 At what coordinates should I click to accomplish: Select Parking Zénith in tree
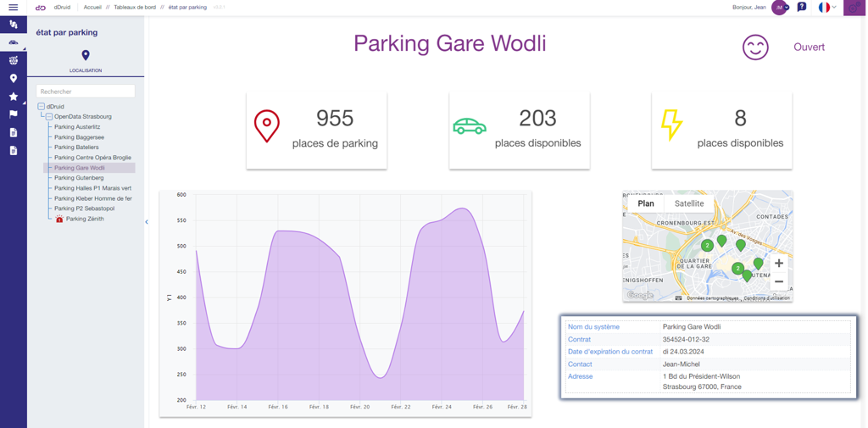tap(85, 220)
